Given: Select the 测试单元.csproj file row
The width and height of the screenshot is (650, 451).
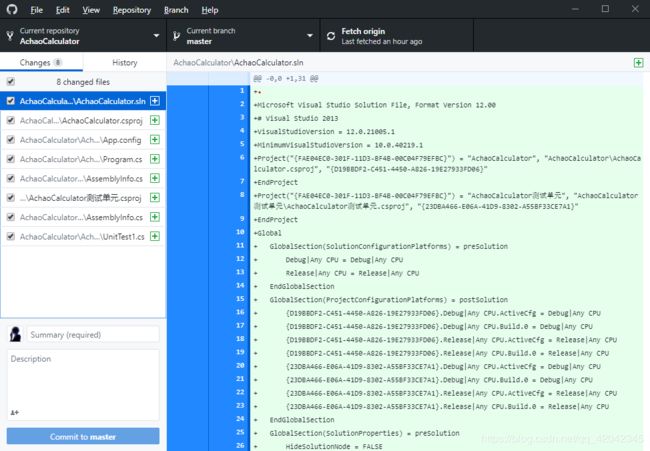Looking at the screenshot, I should coord(83,198).
